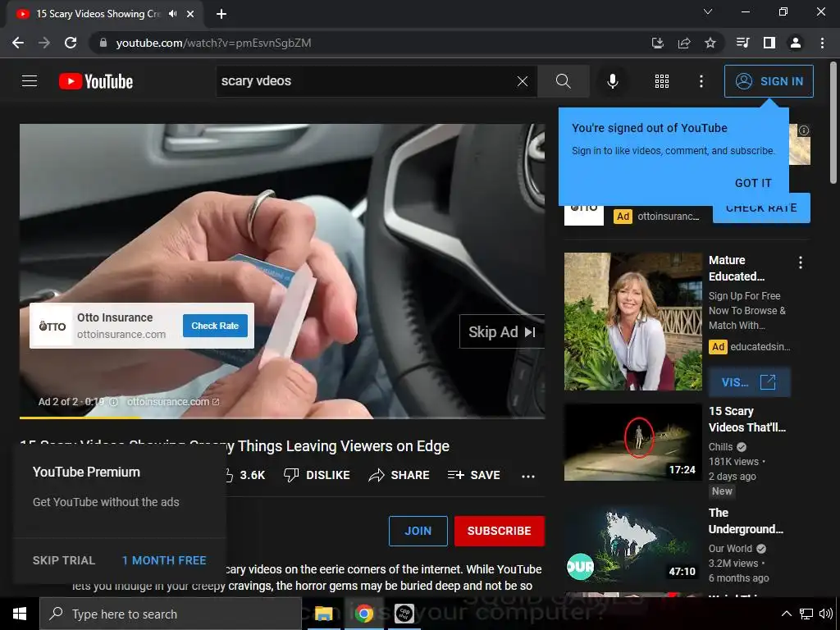Click Check Rate in Otto Insurance overlay
Image resolution: width=840 pixels, height=630 pixels.
(215, 326)
